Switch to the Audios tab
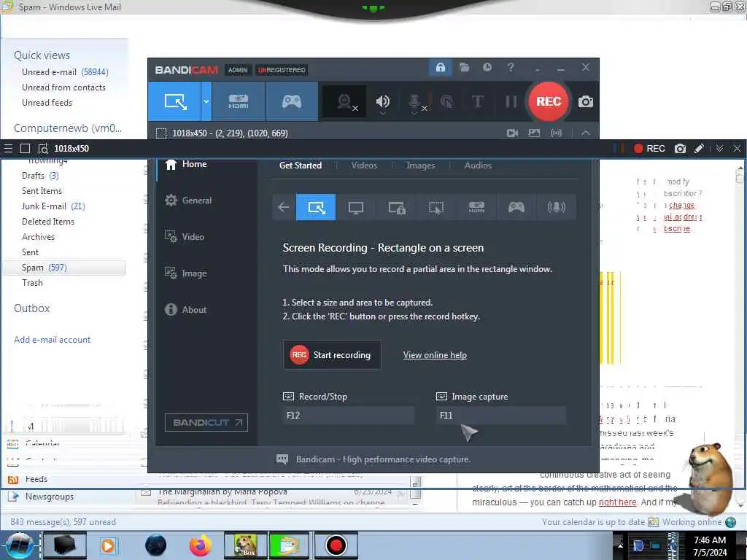 click(478, 166)
